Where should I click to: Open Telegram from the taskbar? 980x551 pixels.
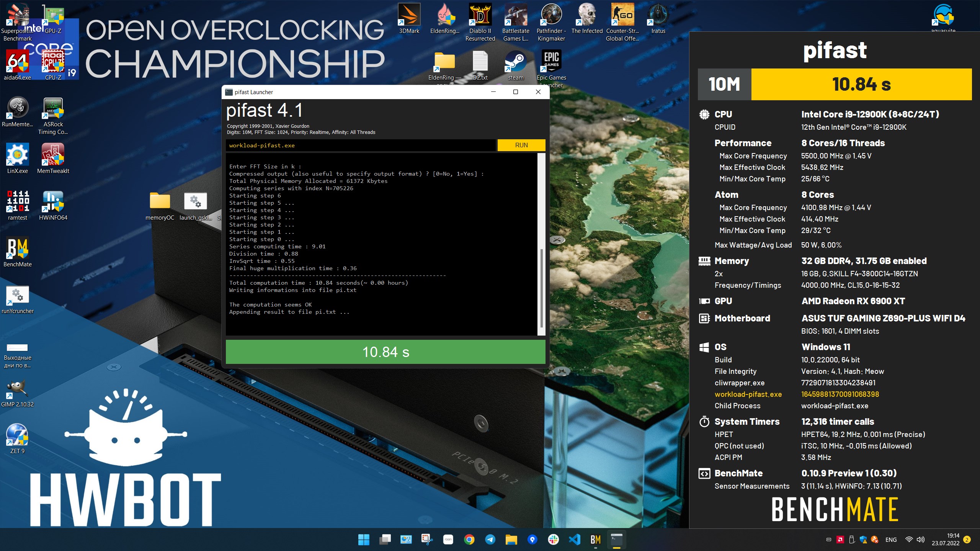490,540
